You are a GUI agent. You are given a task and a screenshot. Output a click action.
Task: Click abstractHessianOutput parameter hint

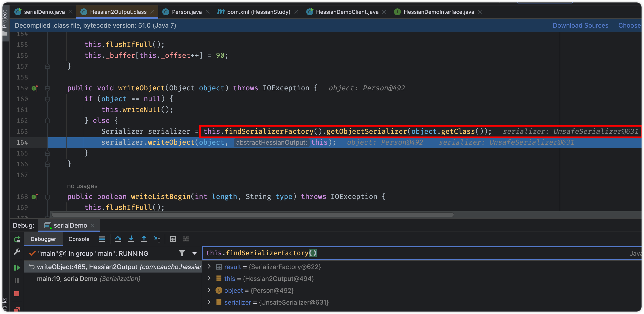click(x=271, y=142)
